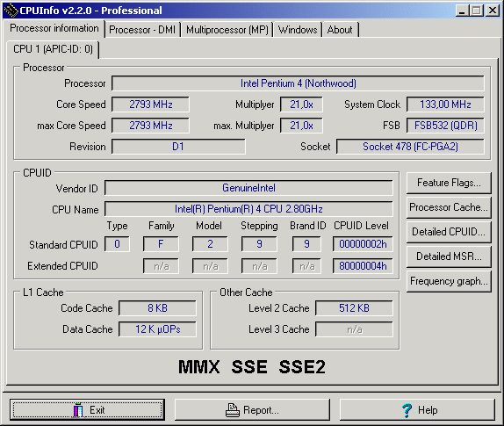504x426 pixels.
Task: Click the GenuineIntel vendor ID field
Action: [x=248, y=188]
